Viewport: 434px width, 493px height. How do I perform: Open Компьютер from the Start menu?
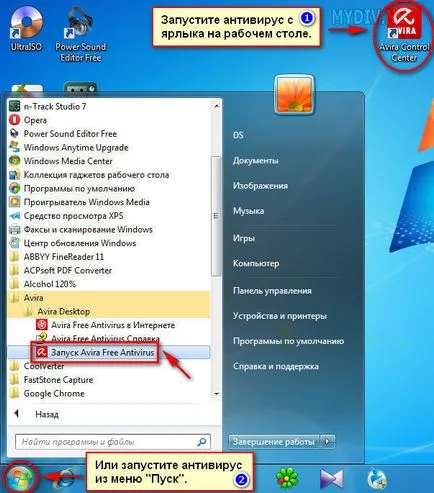256,263
